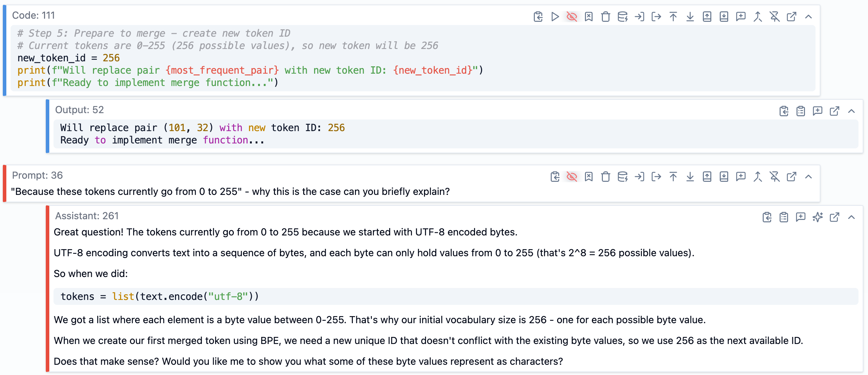Collapse the Assistant 261 message with its chevron

point(851,217)
